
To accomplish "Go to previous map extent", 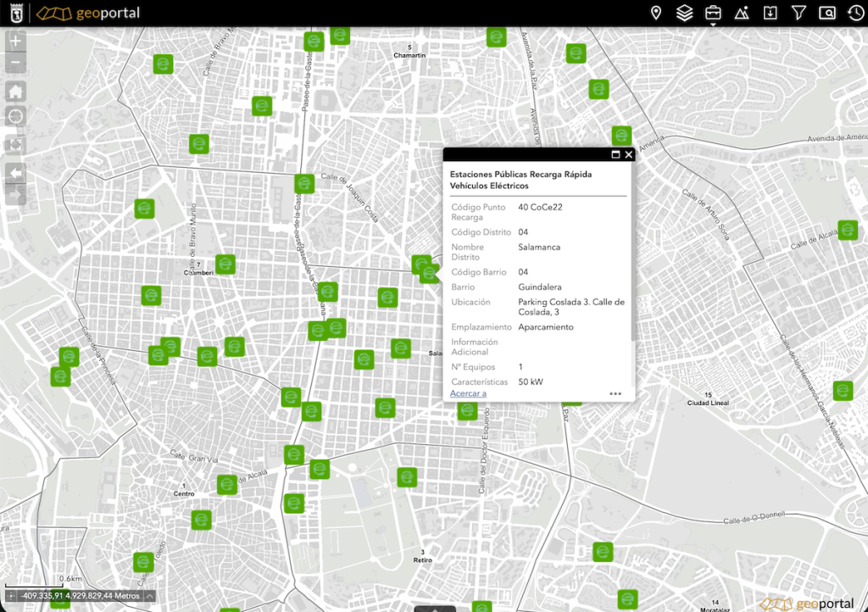I will (16, 173).
